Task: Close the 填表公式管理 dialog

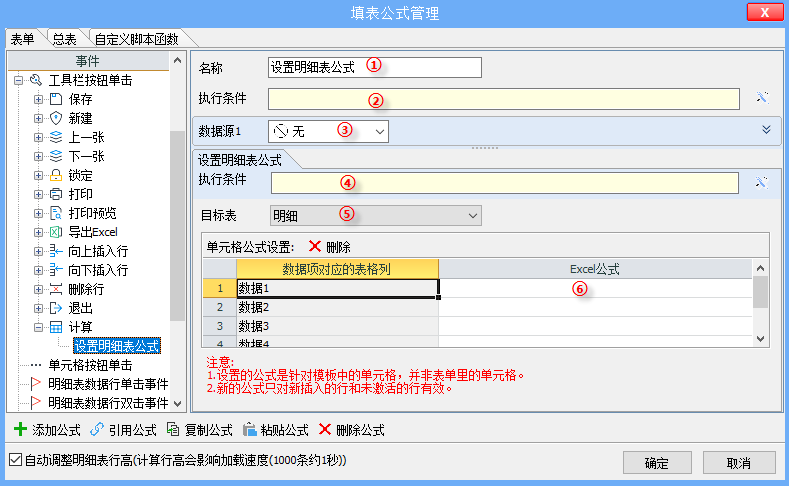Action: [765, 12]
